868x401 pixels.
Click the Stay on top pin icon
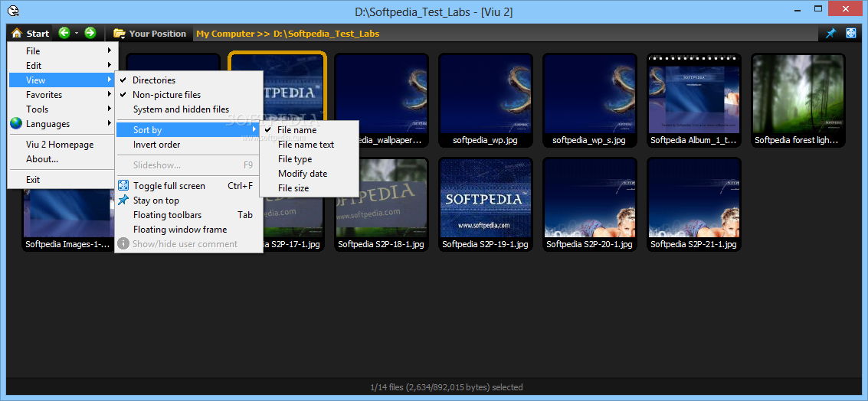pyautogui.click(x=123, y=200)
